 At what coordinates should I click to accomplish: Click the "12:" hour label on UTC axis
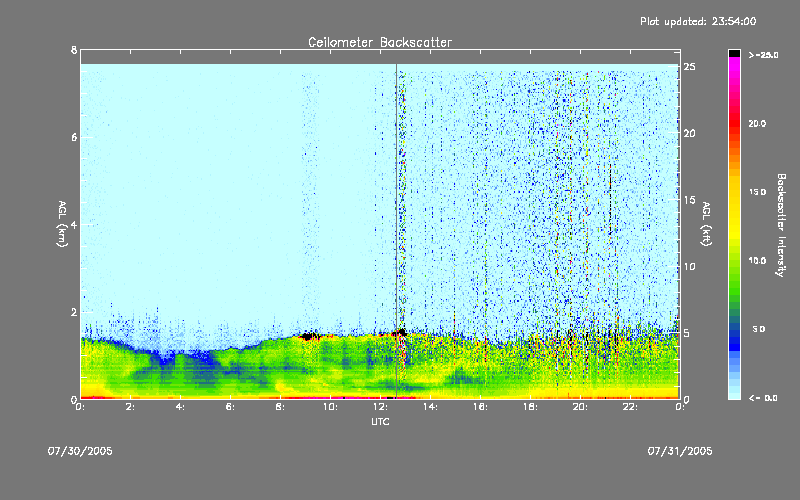pos(380,407)
